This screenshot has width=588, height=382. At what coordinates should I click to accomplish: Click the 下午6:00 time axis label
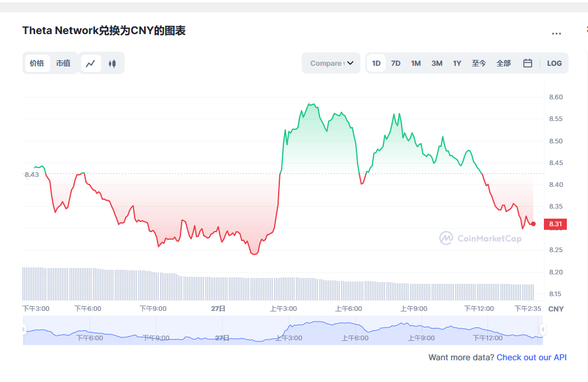(x=88, y=309)
